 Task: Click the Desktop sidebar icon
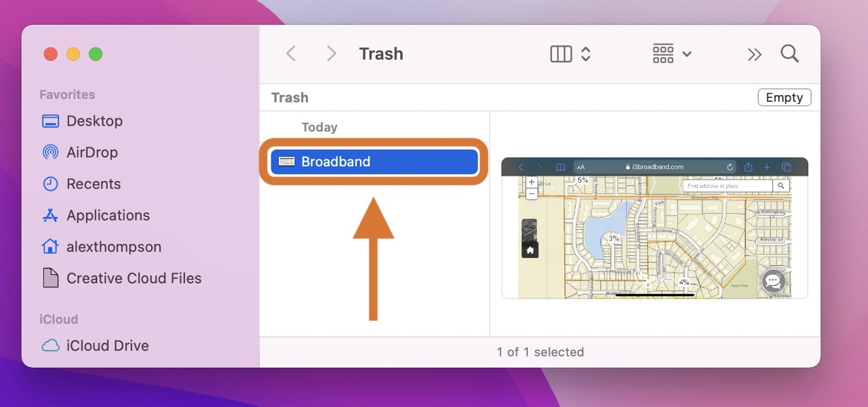pos(50,121)
